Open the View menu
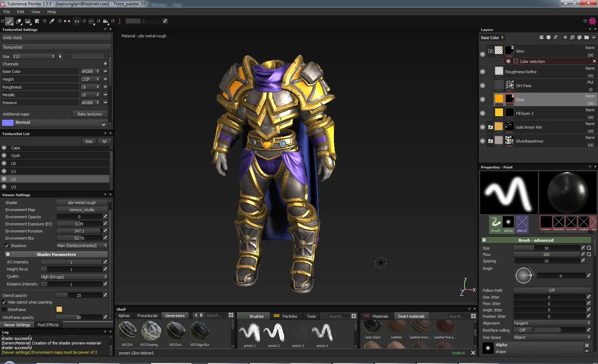Image resolution: width=598 pixels, height=364 pixels. coord(36,12)
